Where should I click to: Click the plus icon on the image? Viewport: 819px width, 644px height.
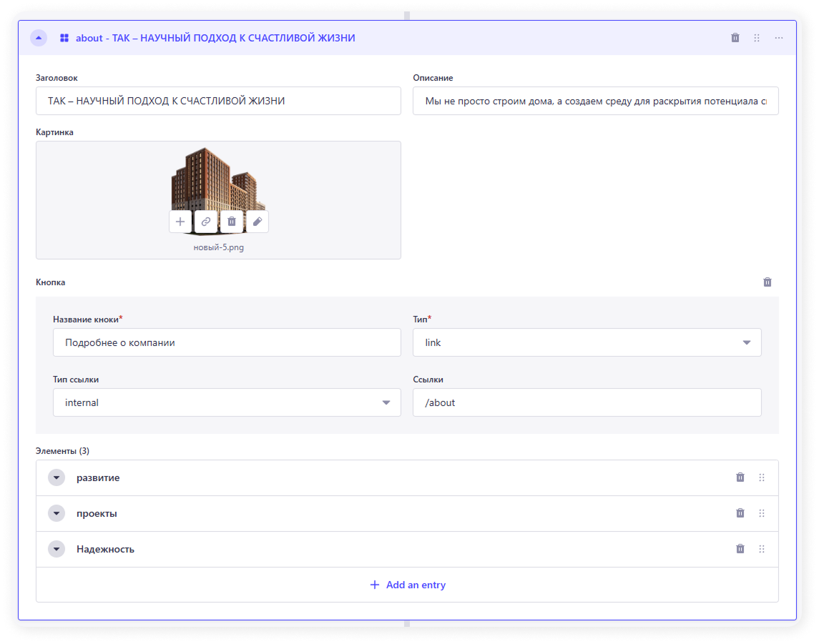point(180,222)
